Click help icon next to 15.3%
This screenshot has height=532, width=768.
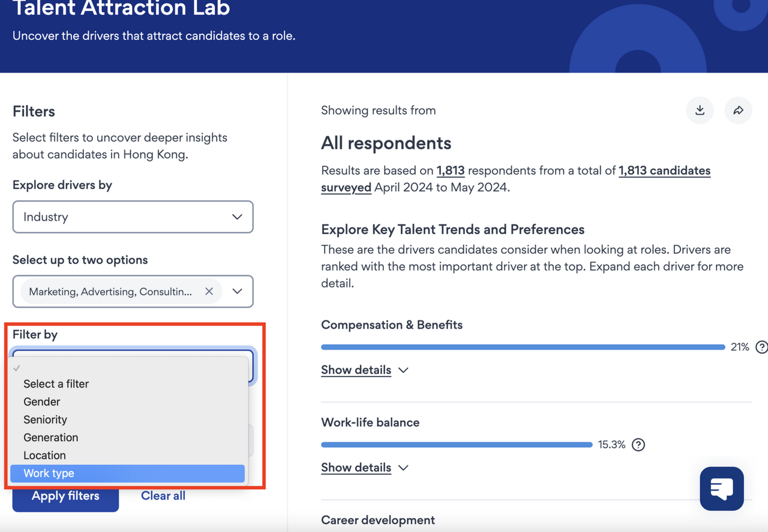638,444
